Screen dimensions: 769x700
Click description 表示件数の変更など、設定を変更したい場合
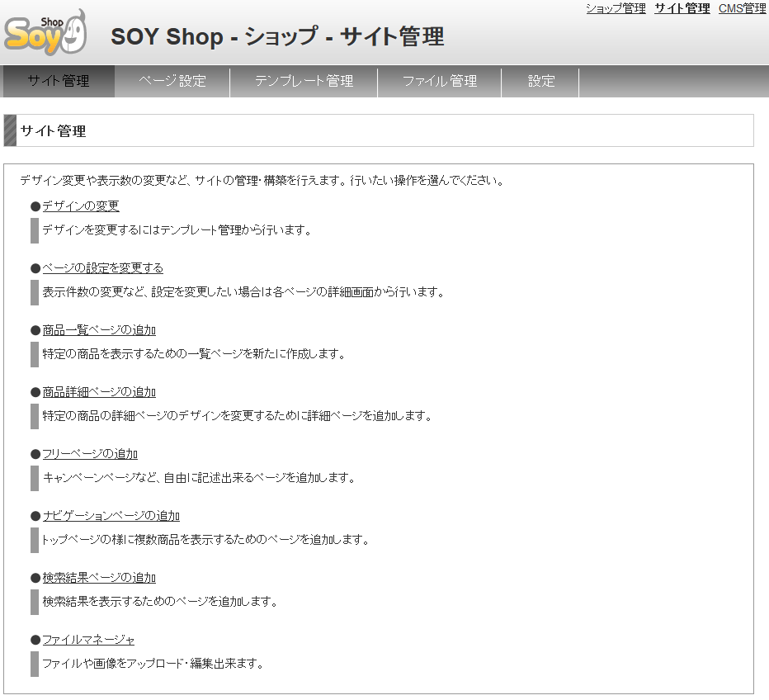tap(243, 292)
